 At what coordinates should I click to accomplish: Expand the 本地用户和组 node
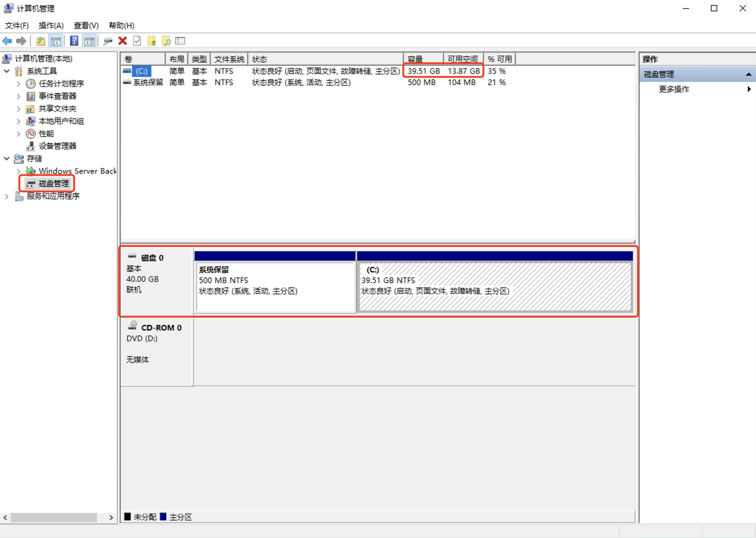click(x=18, y=121)
